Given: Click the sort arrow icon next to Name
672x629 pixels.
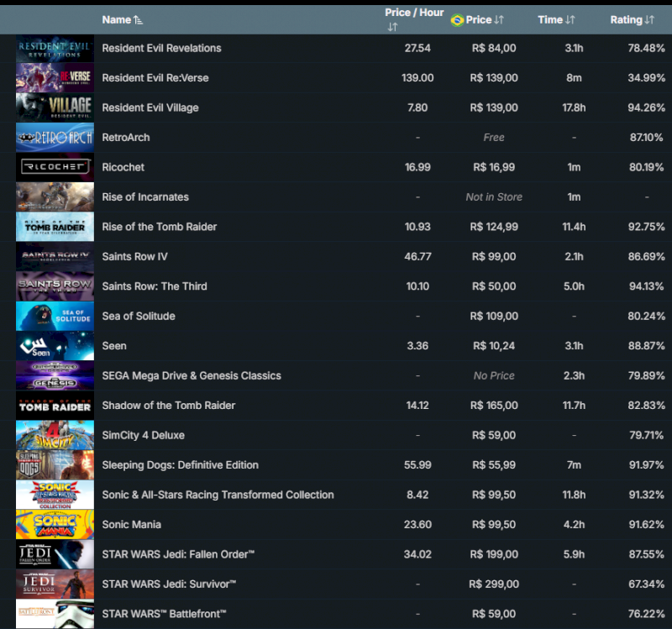Looking at the screenshot, I should (138, 20).
